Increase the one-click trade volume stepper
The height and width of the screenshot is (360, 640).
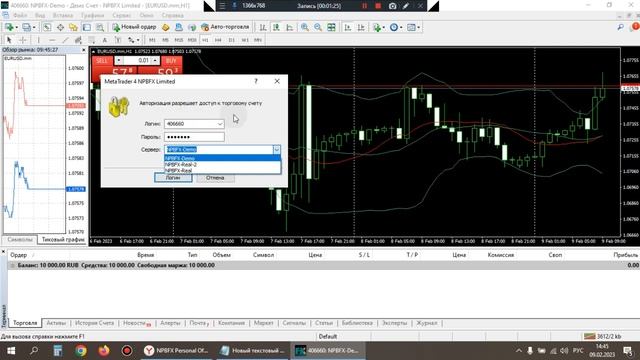point(155,60)
